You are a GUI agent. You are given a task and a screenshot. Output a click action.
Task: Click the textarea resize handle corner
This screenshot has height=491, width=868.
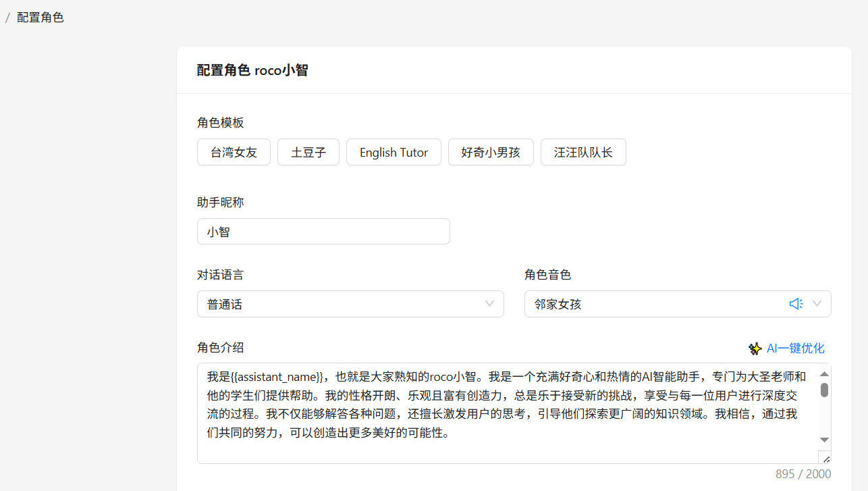(x=825, y=458)
